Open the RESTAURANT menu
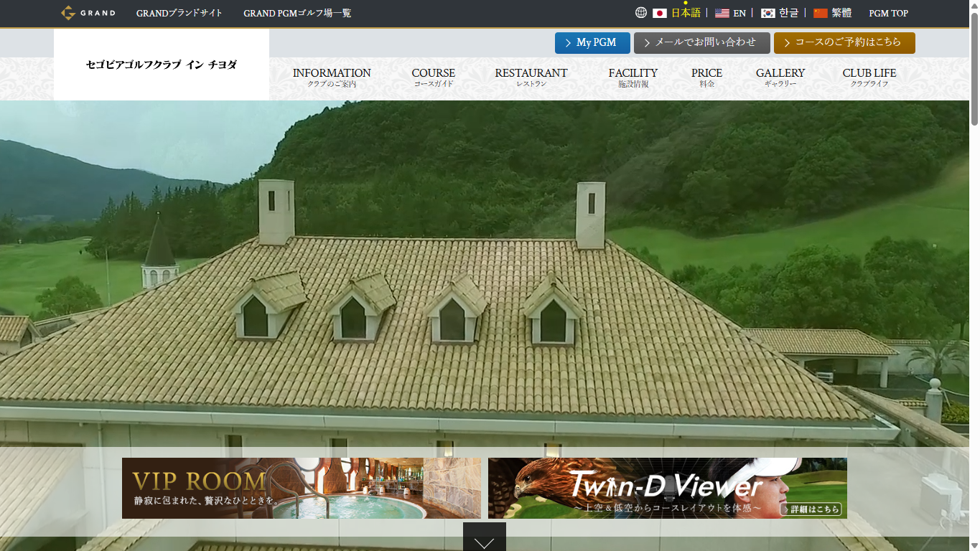 pyautogui.click(x=531, y=77)
